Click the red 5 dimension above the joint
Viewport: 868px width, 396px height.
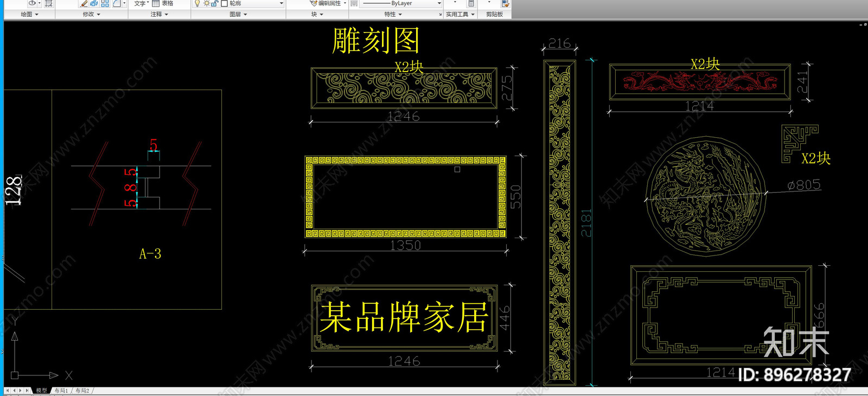[x=154, y=145]
